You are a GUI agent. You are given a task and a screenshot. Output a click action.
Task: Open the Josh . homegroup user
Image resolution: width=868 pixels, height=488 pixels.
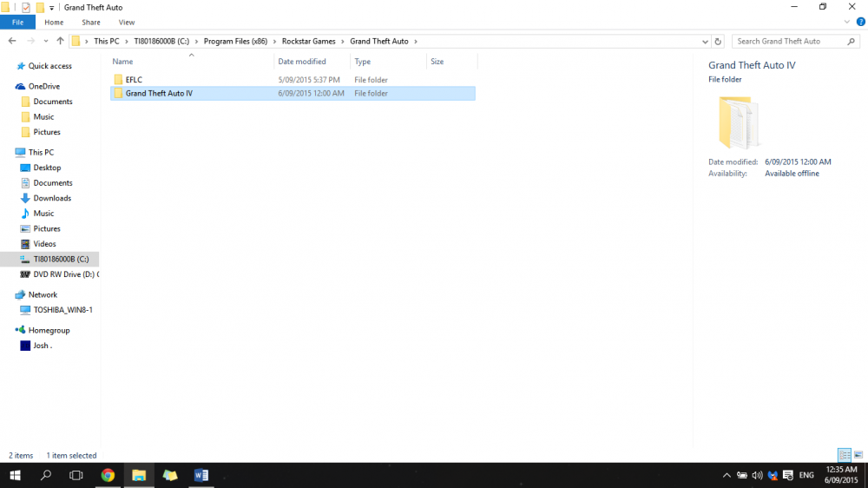[x=42, y=346]
